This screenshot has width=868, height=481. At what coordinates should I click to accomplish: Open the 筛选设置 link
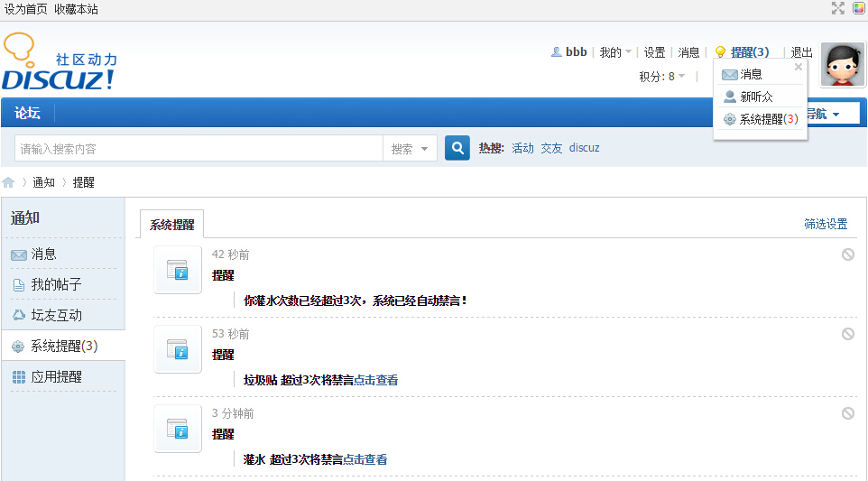[826, 224]
